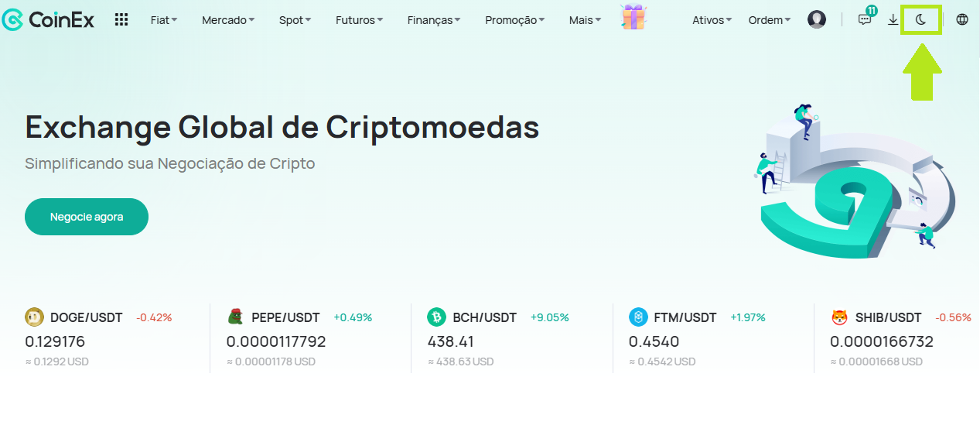Expand the Fiat dropdown

point(164,20)
